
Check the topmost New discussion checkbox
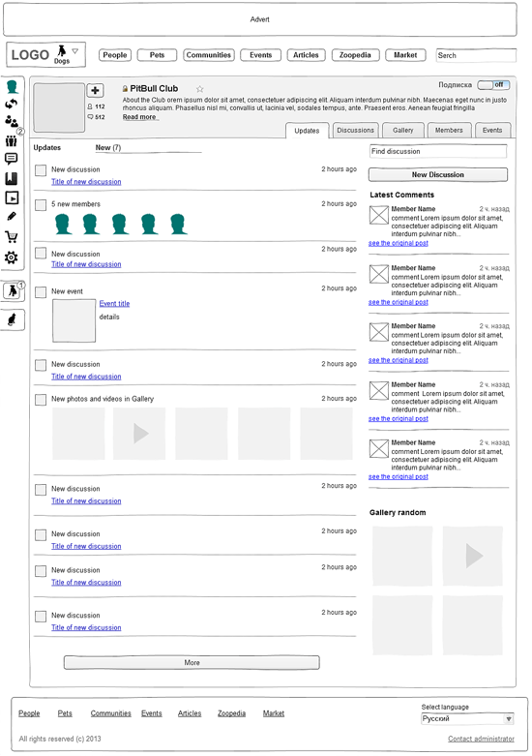pyautogui.click(x=41, y=170)
